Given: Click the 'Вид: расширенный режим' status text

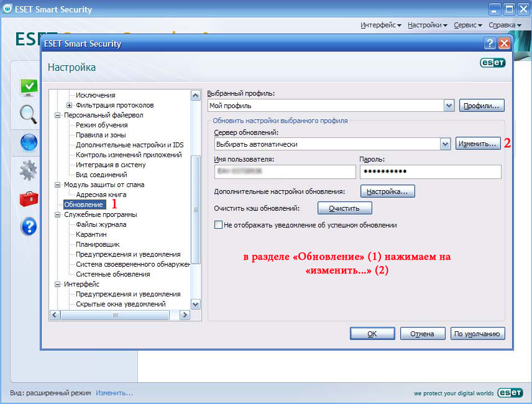Looking at the screenshot, I should click(50, 393).
